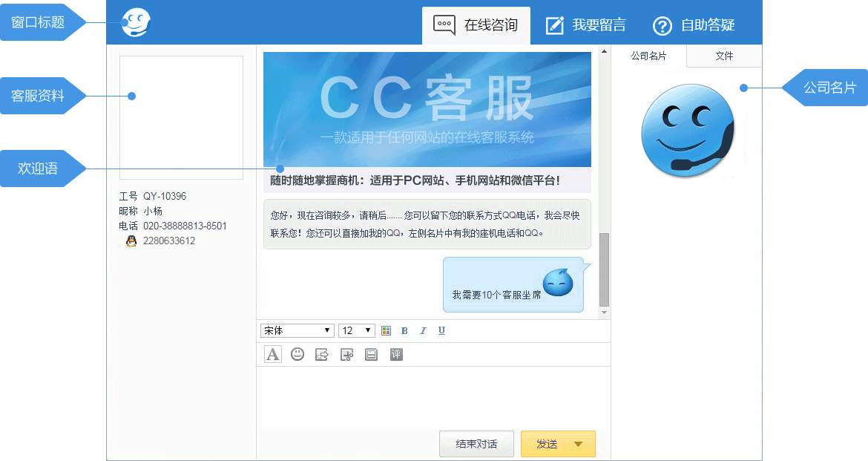Click the QQ penguin contact icon
868x461 pixels.
(x=131, y=241)
